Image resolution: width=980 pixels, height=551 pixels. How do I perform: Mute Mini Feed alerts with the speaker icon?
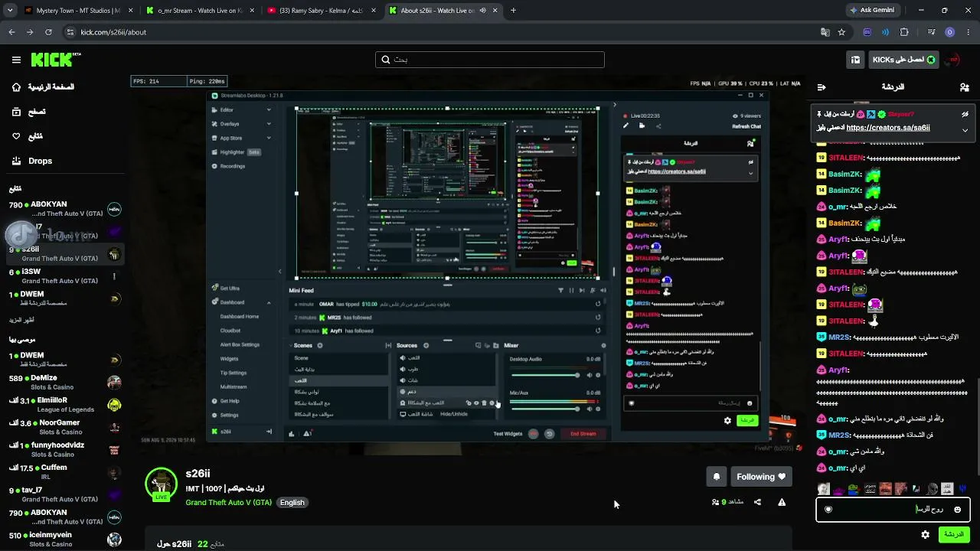603,291
